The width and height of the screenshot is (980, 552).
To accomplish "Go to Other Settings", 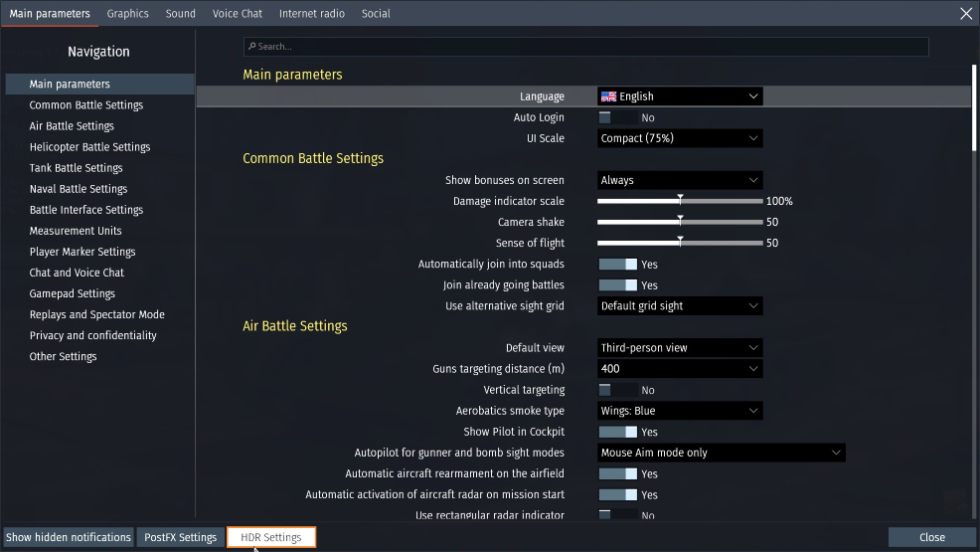I will (64, 356).
